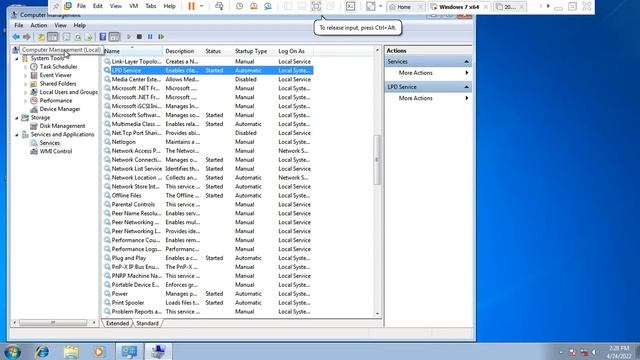Image resolution: width=640 pixels, height=360 pixels.
Task: Select the Netlogon service row
Action: (x=208, y=142)
